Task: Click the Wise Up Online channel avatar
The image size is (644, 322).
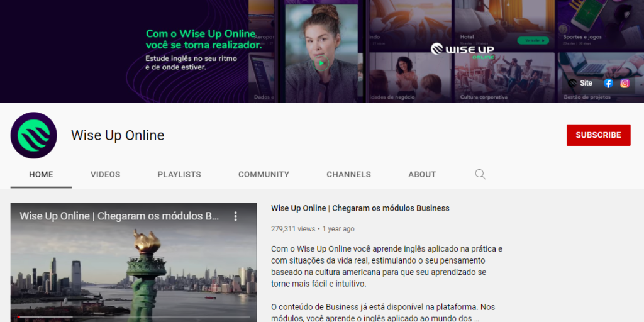Action: tap(34, 135)
